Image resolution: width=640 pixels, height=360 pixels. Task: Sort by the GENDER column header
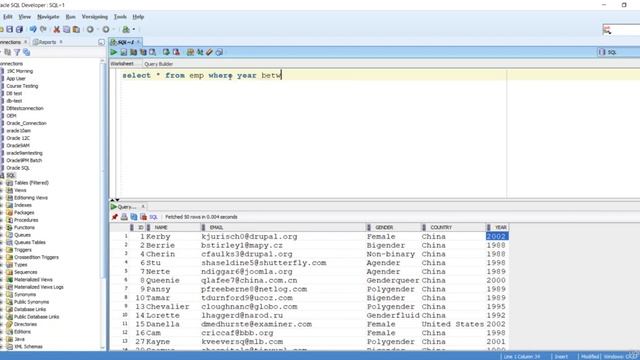click(393, 227)
